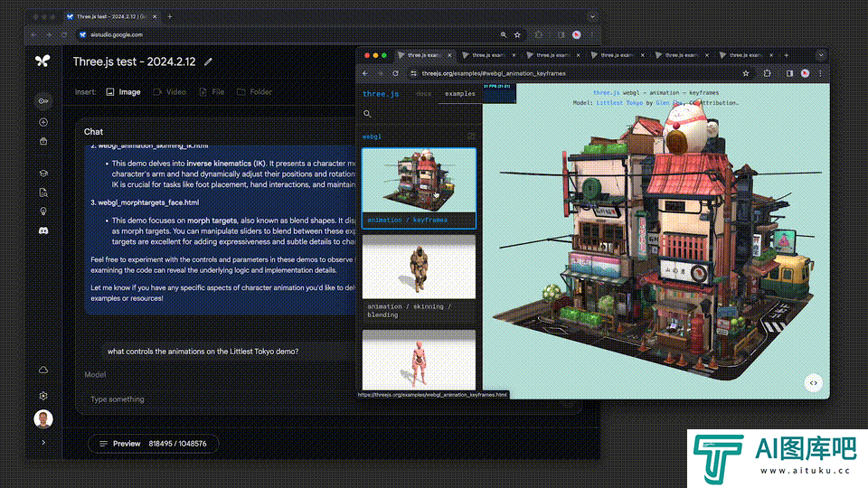The image size is (868, 488).
Task: Open tab search dropdown in three.js window
Action: click(x=820, y=55)
